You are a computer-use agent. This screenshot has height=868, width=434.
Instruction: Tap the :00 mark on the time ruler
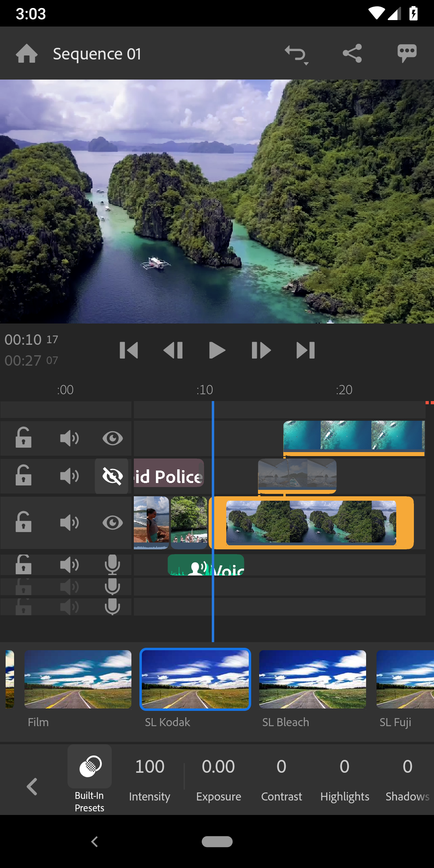(65, 389)
